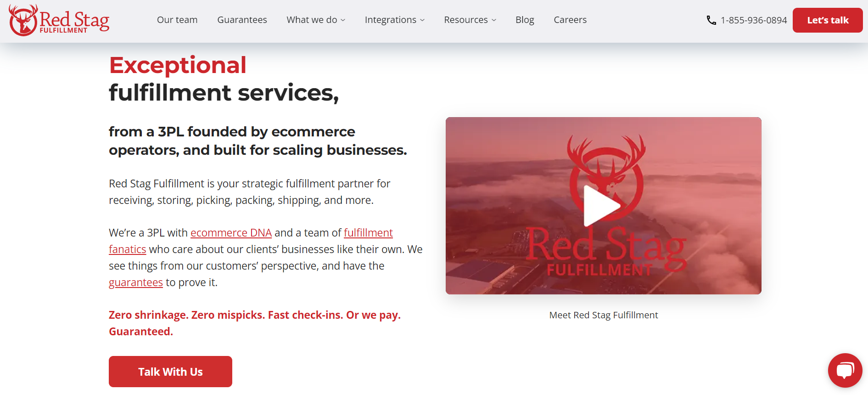Open the Careers page

pos(570,20)
